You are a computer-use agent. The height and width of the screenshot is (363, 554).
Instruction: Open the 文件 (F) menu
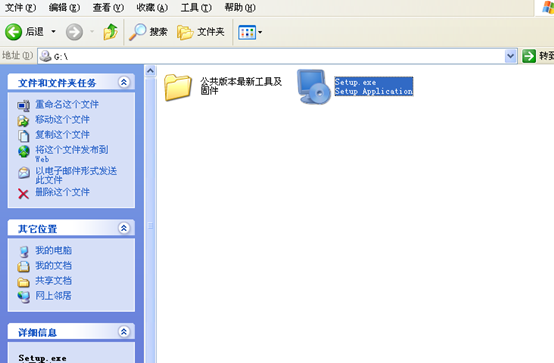click(20, 7)
